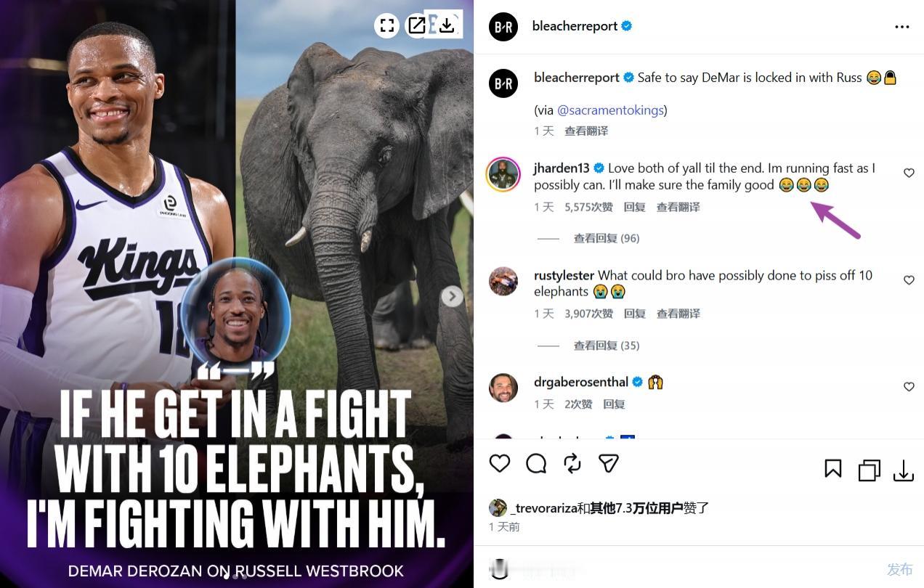Enter fullscreen view of the image
Viewport: 924px width, 588px height.
click(x=387, y=26)
